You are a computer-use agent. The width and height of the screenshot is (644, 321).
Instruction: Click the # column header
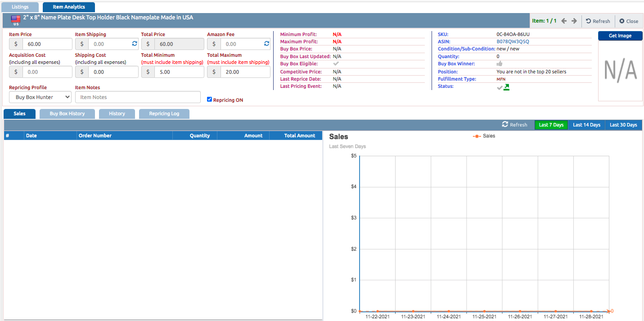point(14,136)
